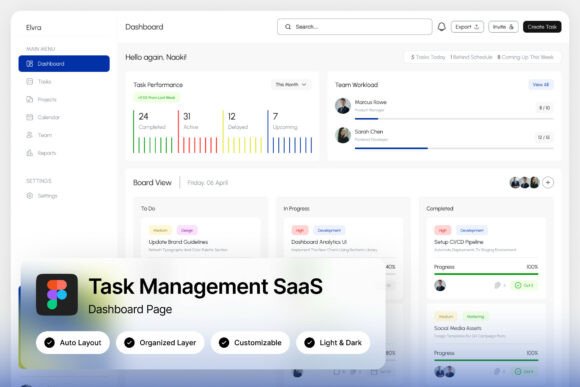This screenshot has height=387, width=580.
Task: Click Sarah Chen's avatar
Action: point(343,135)
